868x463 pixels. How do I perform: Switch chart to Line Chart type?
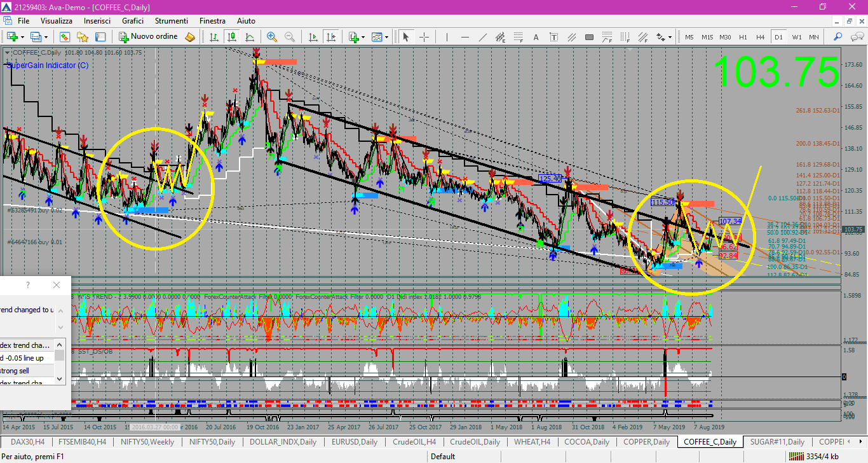pyautogui.click(x=249, y=37)
